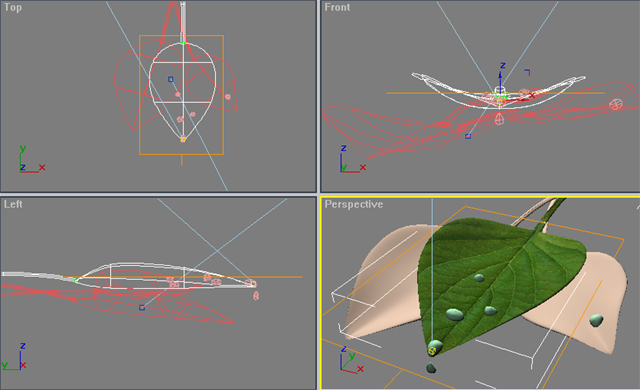Click the blue target square in Left viewport
Screen dimensions: 640x390
(142, 308)
